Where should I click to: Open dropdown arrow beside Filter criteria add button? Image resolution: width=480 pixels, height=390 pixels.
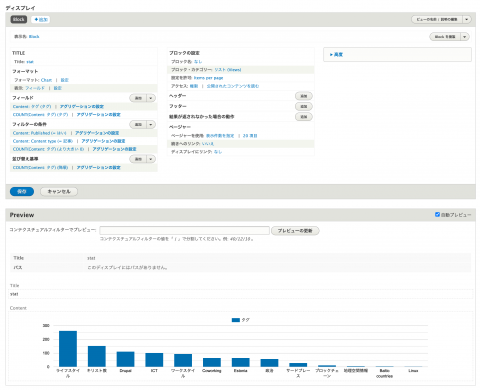pos(151,124)
